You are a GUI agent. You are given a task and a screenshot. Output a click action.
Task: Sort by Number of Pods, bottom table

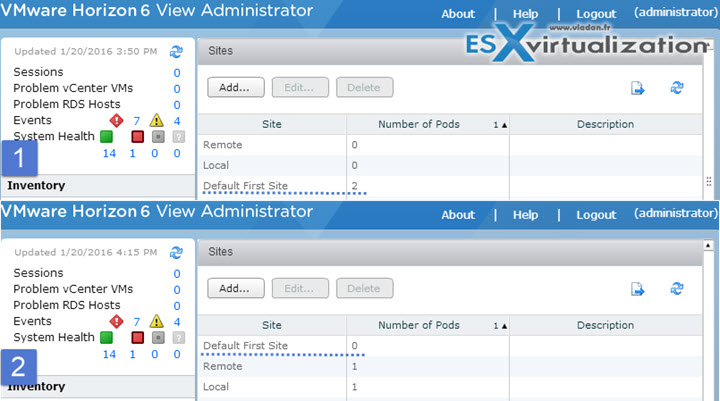tap(428, 325)
